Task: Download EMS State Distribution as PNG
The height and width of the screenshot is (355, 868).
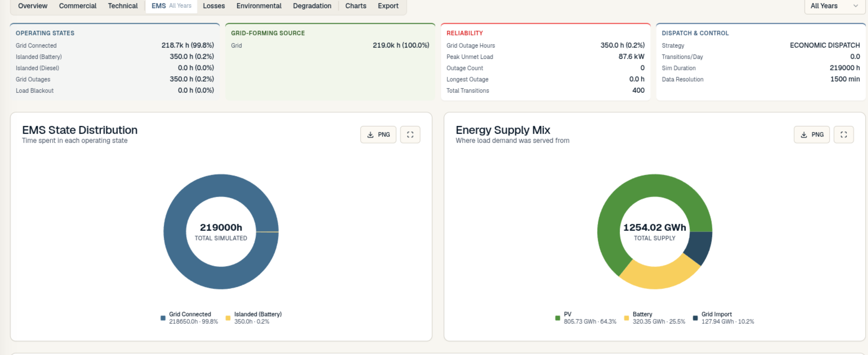Action: click(378, 135)
